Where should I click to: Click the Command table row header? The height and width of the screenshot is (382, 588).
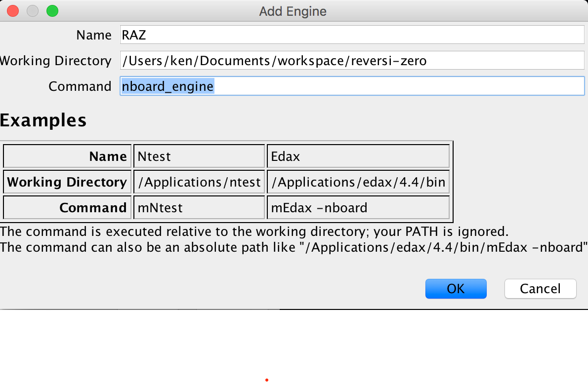coord(68,208)
